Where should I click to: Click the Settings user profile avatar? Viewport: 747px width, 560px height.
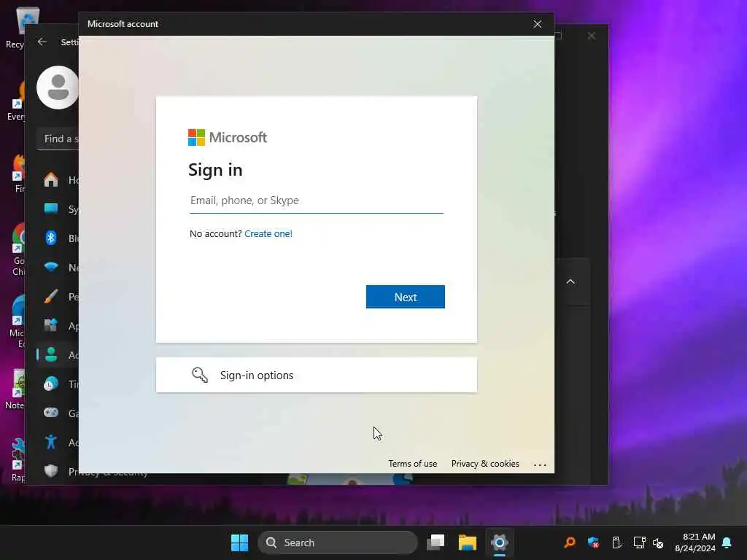[x=58, y=87]
